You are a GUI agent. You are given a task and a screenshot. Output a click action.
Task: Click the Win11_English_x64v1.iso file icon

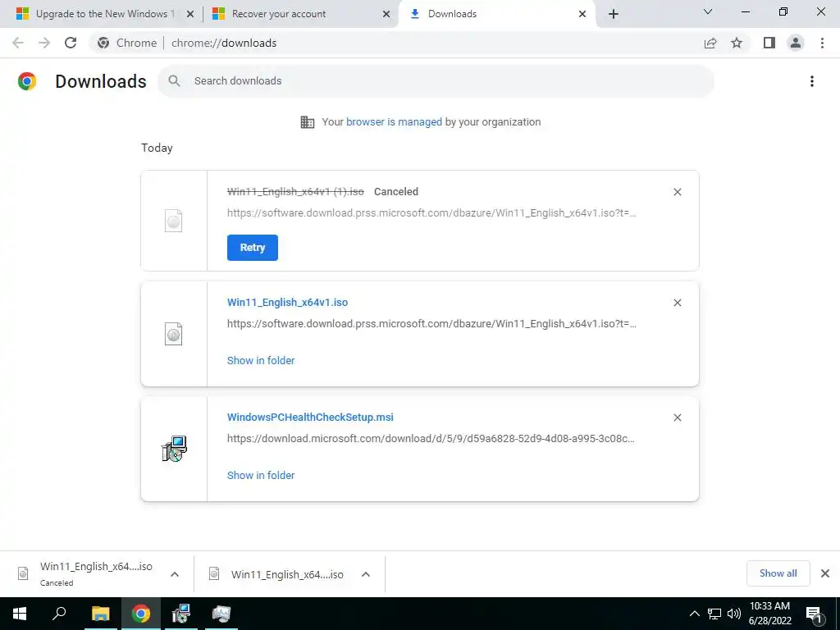174,334
